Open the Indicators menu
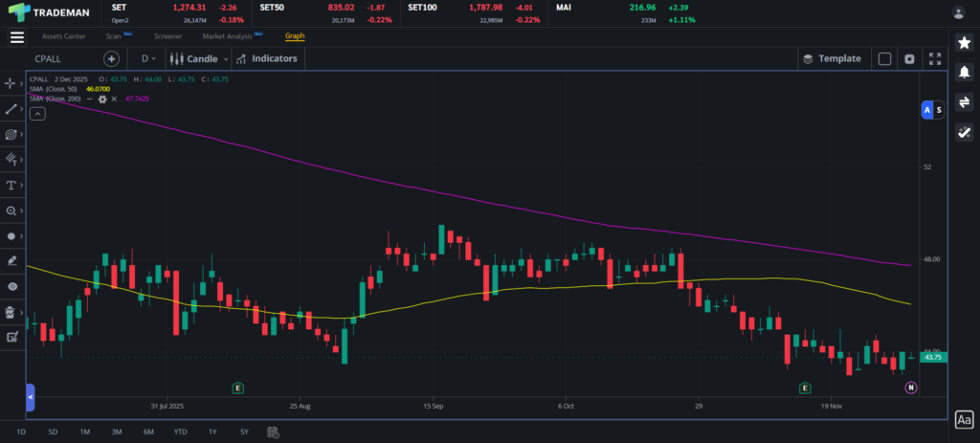 pyautogui.click(x=268, y=58)
